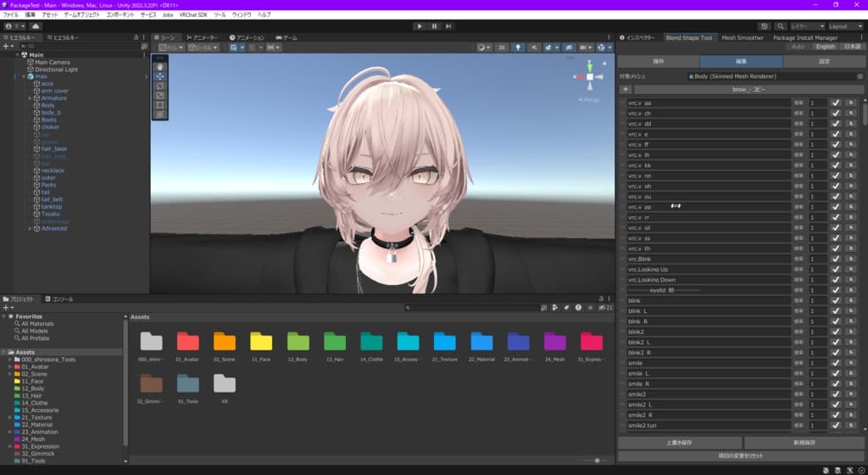
Task: Uncheck the vrc.Blink checkbox
Action: pyautogui.click(x=836, y=259)
